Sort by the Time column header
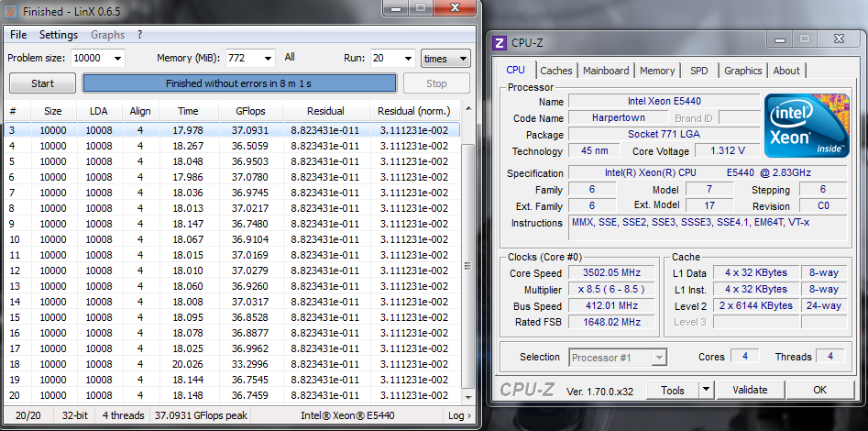The width and height of the screenshot is (868, 431). click(x=188, y=111)
